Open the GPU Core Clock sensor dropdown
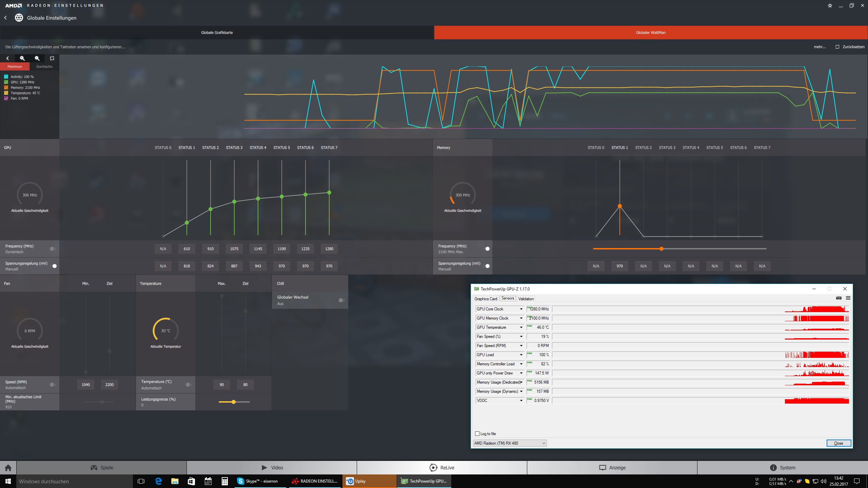 pos(521,309)
